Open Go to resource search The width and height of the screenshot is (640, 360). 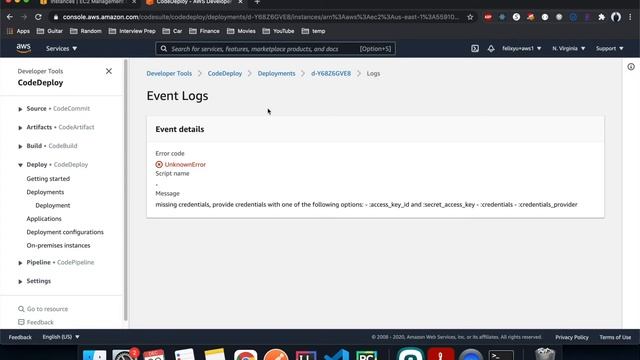(x=43, y=309)
